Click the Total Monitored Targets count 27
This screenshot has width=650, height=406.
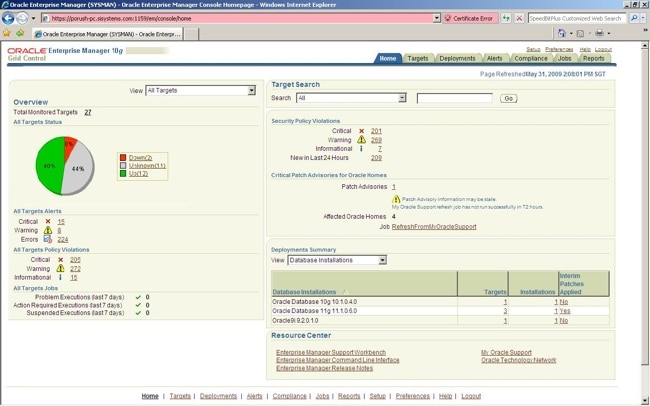pyautogui.click(x=88, y=112)
